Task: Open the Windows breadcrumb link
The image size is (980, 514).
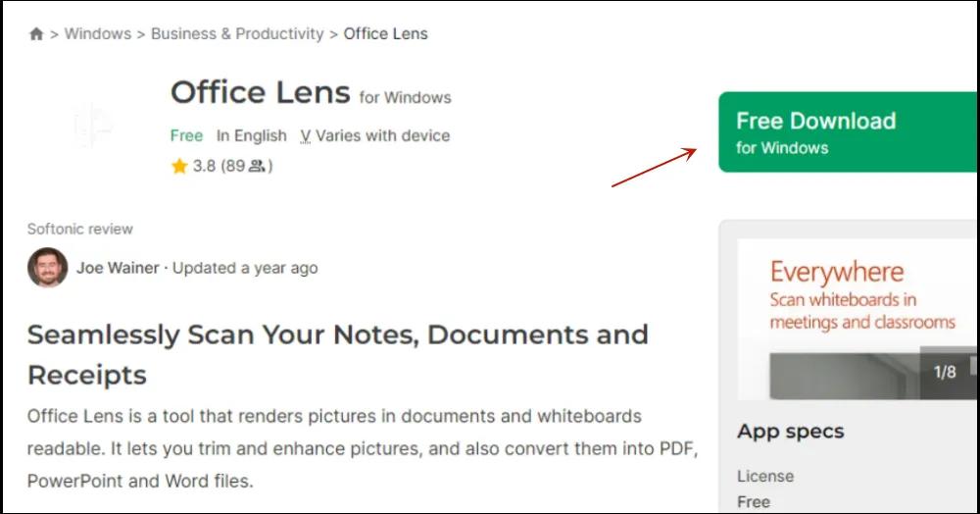Action: pos(97,33)
